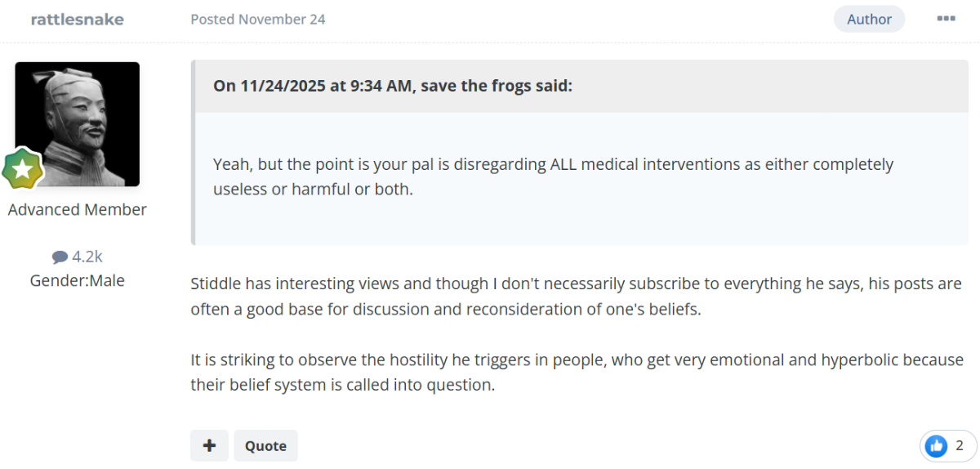Click the speech bubble post count icon
This screenshot has height=469, width=980.
60,257
